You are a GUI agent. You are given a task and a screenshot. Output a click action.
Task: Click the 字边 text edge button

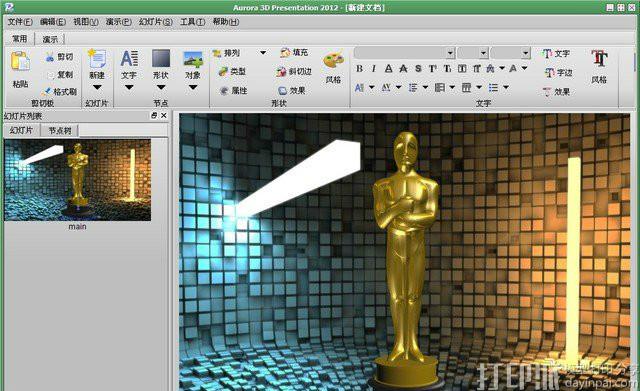coord(558,73)
